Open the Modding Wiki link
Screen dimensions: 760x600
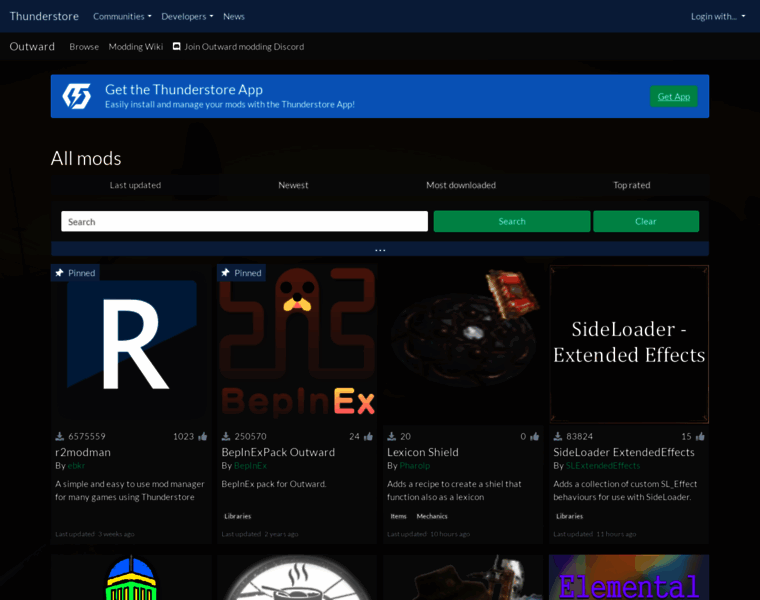pyautogui.click(x=136, y=47)
